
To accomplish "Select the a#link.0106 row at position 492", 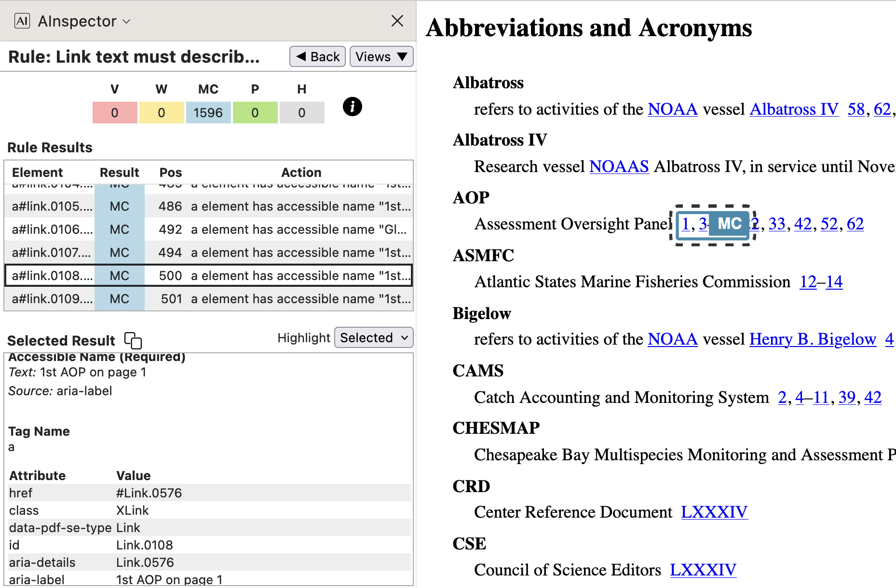I will tap(208, 229).
